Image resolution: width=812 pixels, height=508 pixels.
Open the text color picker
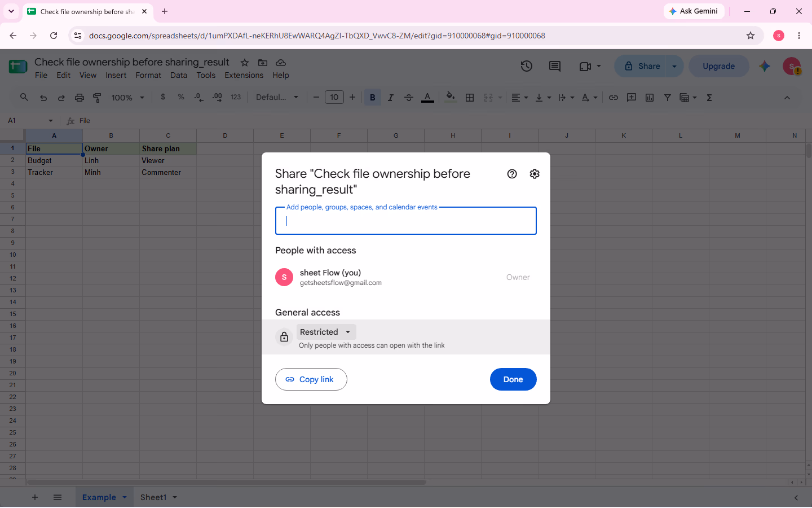(428, 98)
